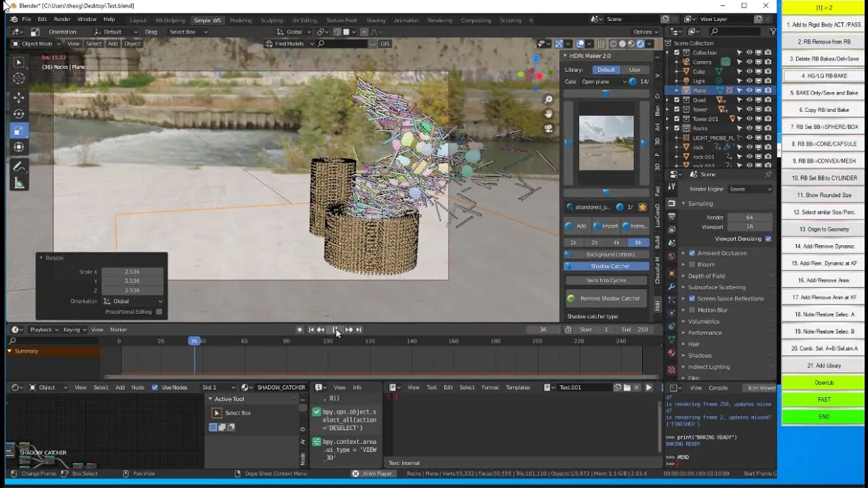The image size is (868, 488).
Task: Open the Modifier wrench properties tab
Action: click(671, 287)
